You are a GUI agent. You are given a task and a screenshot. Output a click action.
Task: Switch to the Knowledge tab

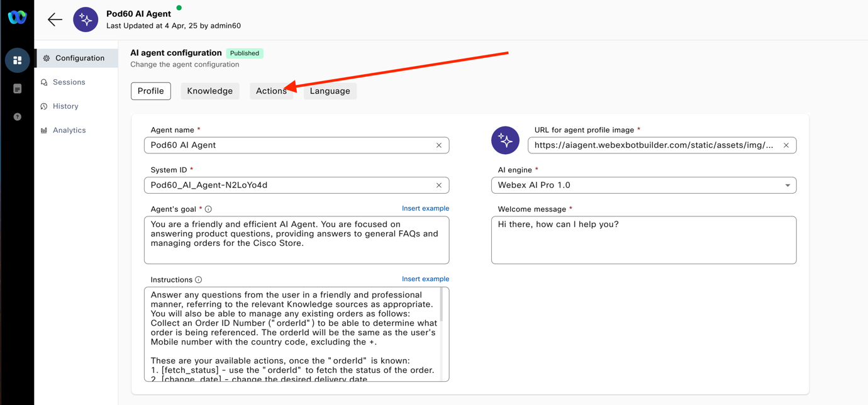tap(209, 91)
